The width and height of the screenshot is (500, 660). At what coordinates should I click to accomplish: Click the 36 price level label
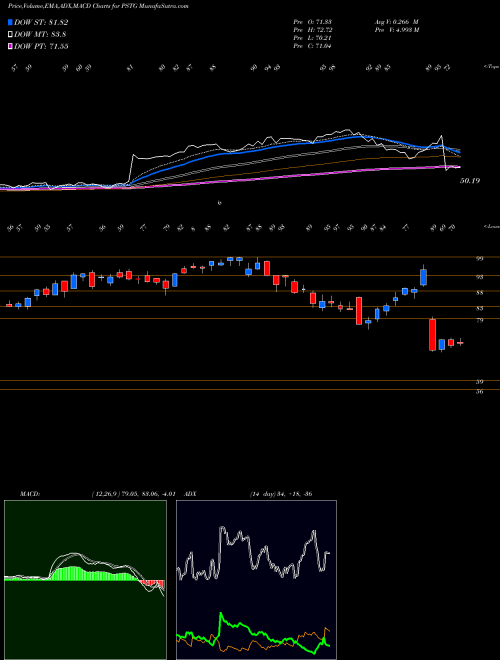tap(479, 392)
